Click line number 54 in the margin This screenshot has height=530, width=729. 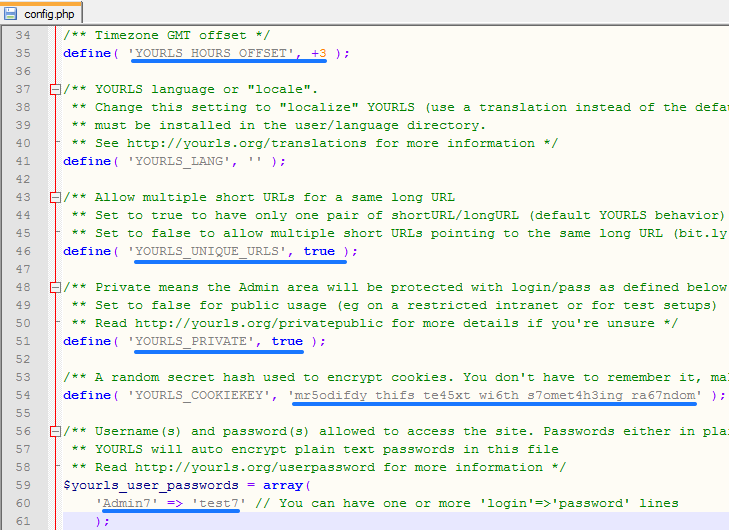pos(23,395)
